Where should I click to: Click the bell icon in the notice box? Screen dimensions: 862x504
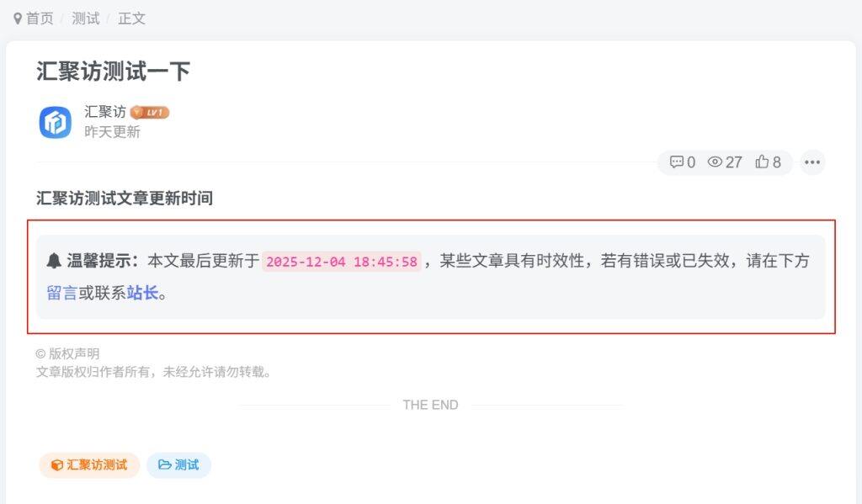pos(55,259)
